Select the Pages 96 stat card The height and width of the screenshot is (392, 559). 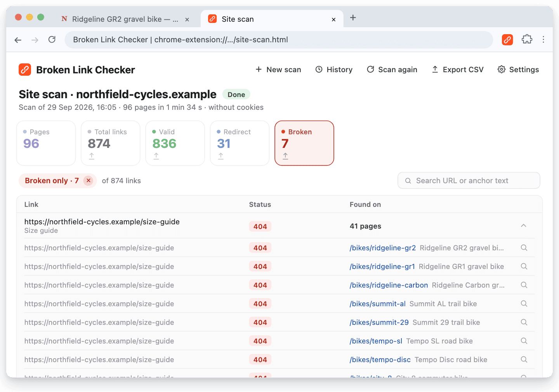46,143
